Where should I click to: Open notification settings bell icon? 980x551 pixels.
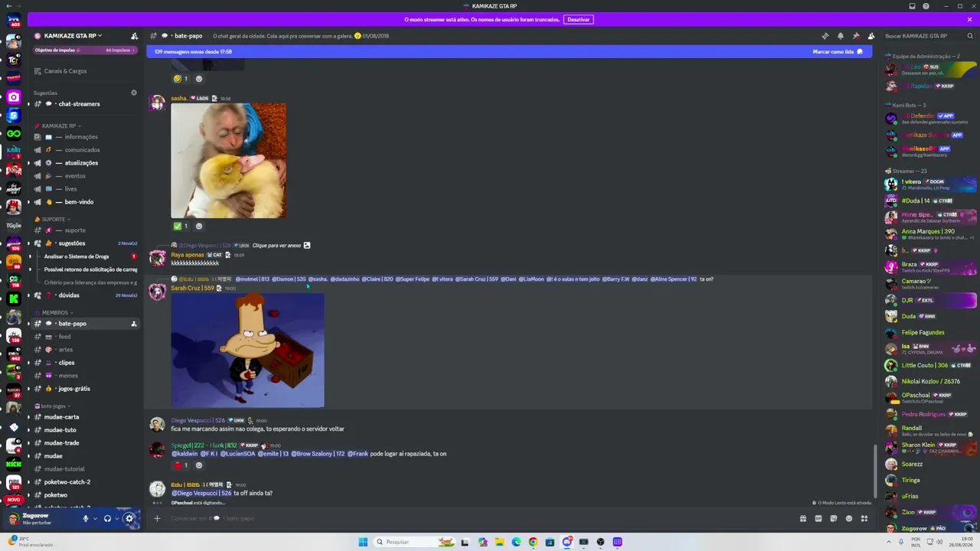point(840,36)
